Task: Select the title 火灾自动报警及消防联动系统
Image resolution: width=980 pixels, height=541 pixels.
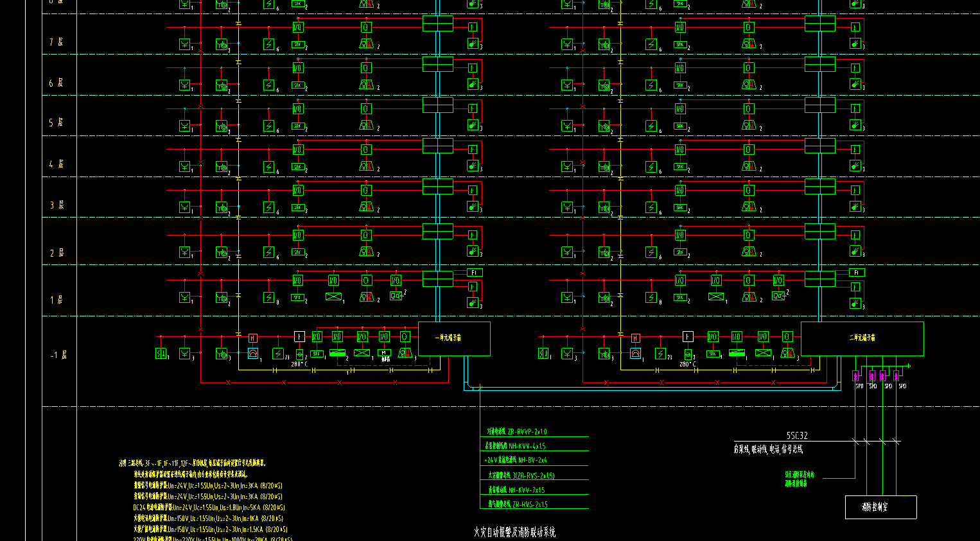Action: coord(515,532)
